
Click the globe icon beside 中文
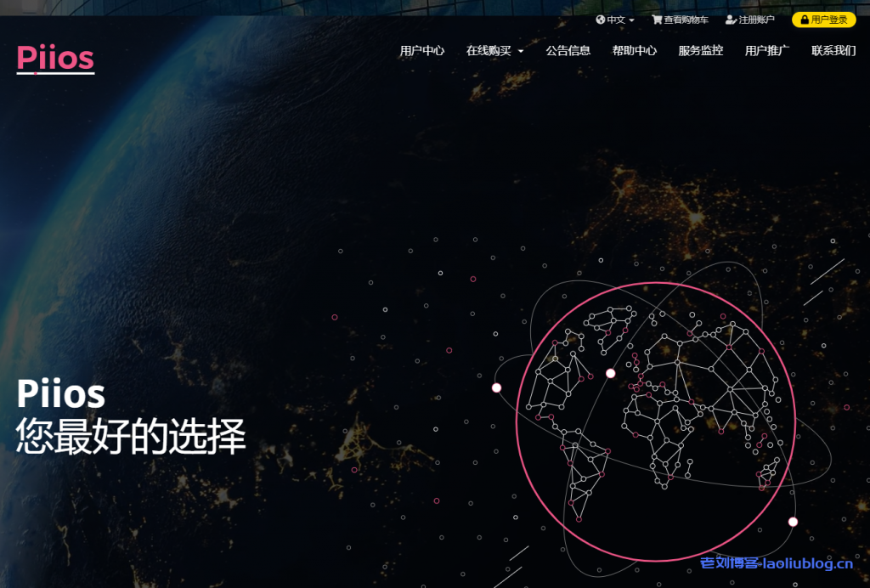pos(602,20)
